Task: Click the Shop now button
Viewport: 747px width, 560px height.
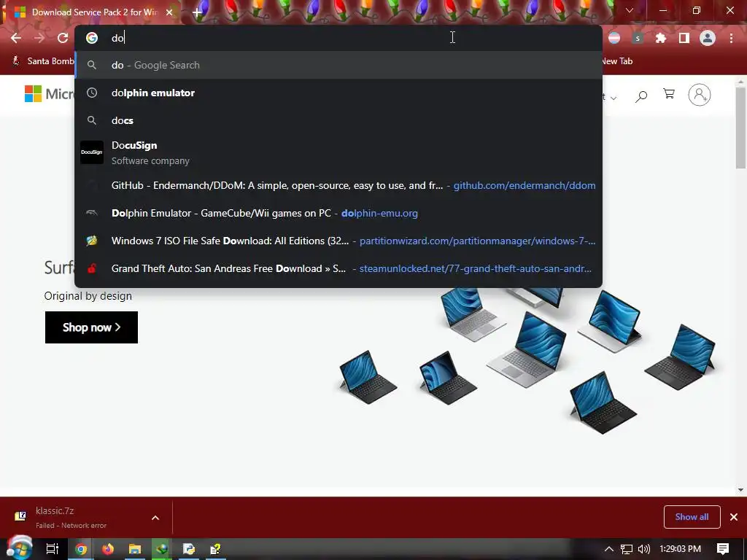Action: (x=91, y=327)
